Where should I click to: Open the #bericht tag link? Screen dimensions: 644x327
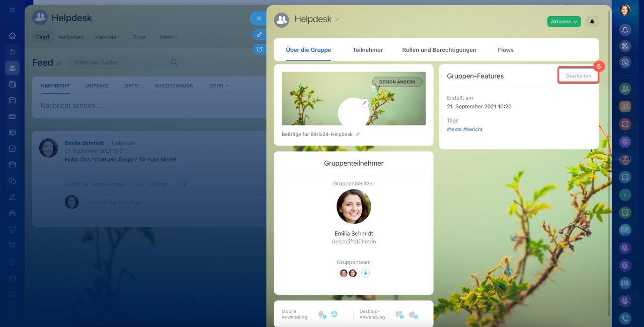[x=473, y=129]
